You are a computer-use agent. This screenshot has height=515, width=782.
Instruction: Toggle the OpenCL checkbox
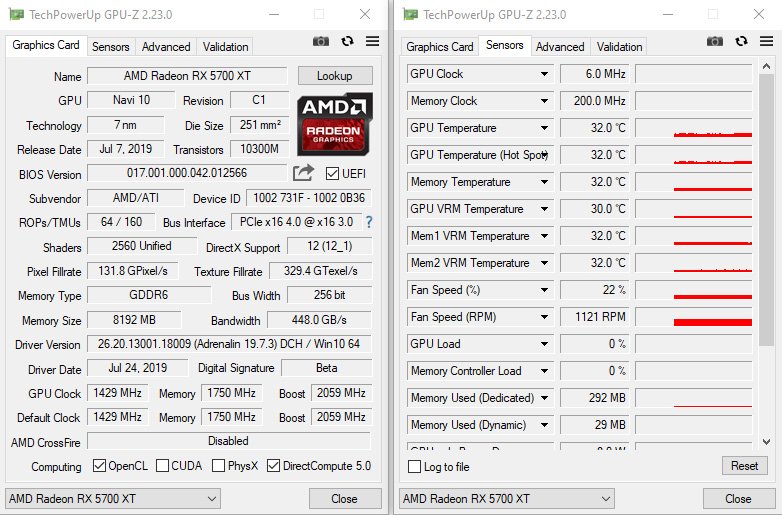pos(99,466)
